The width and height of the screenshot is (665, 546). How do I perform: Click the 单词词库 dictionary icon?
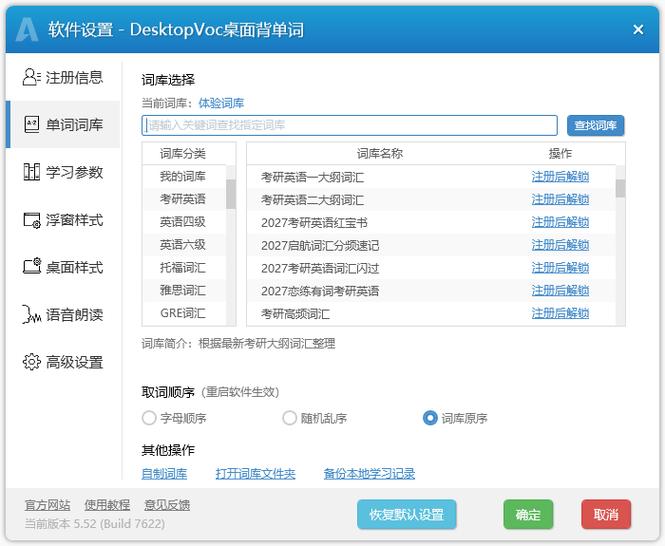[31, 125]
